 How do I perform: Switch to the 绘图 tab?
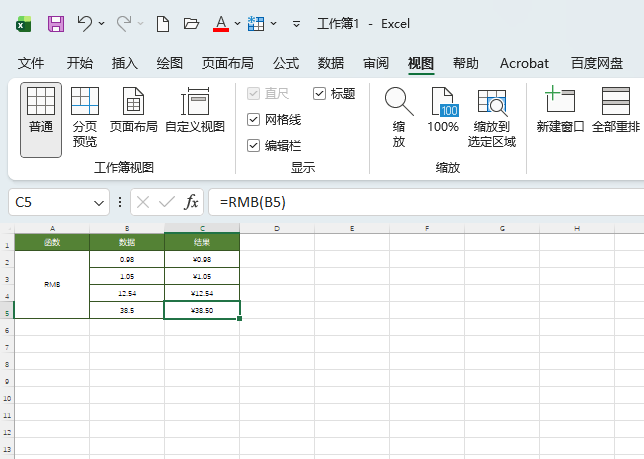[170, 63]
